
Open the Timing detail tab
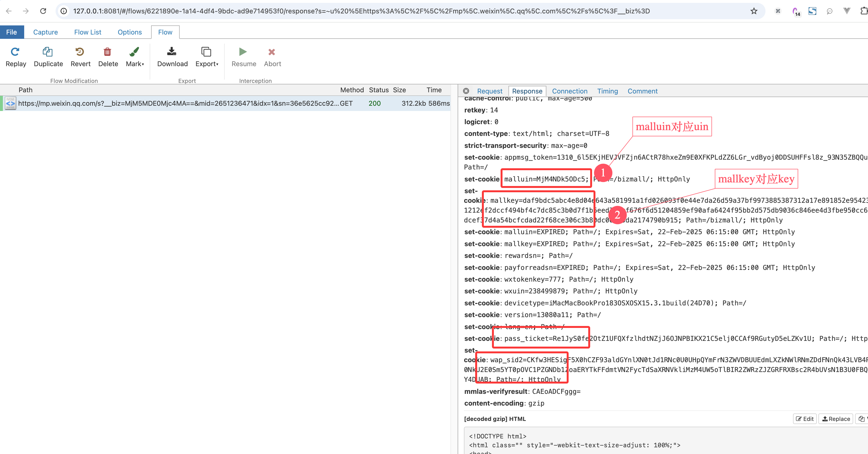(608, 91)
